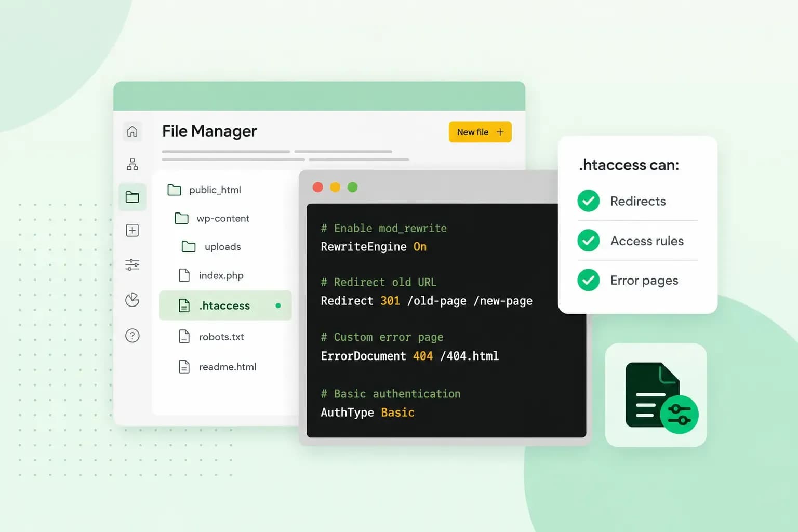Click the '# Enable mod_rewrite' comment line
Image resolution: width=798 pixels, height=532 pixels.
pyautogui.click(x=384, y=228)
